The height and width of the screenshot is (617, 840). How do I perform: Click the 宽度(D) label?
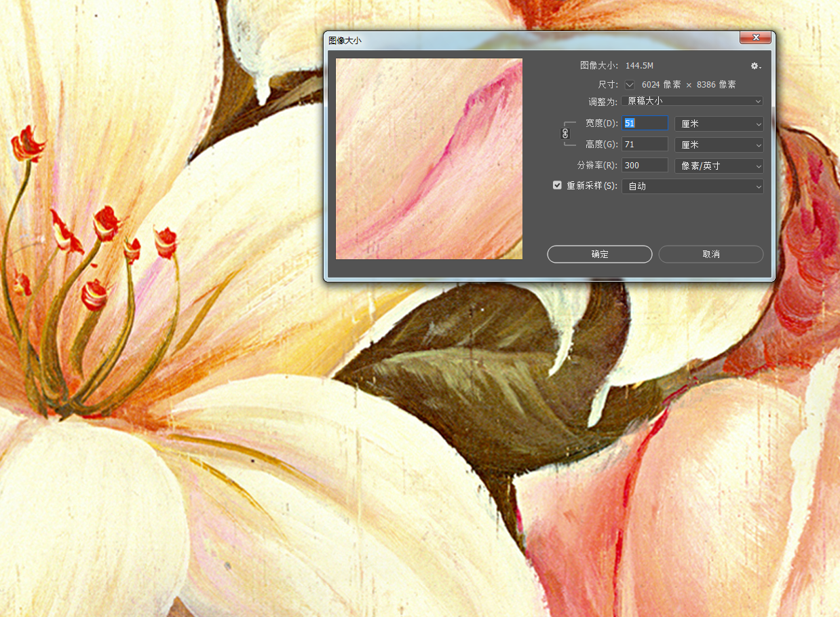(x=602, y=124)
